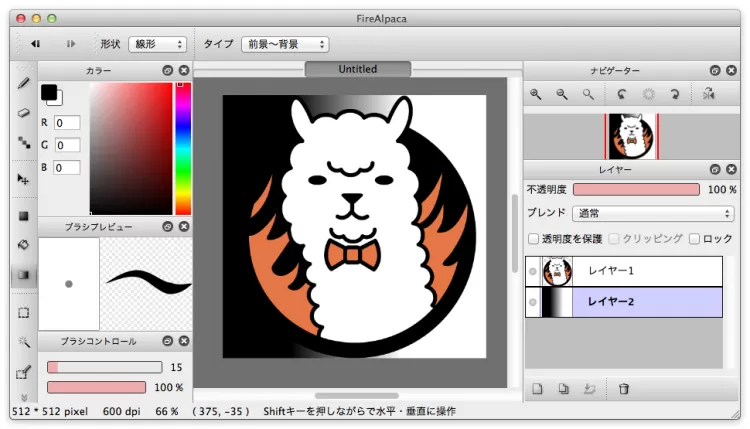The width and height of the screenshot is (750, 429).
Task: Pick a shade in red color square
Action: click(131, 148)
